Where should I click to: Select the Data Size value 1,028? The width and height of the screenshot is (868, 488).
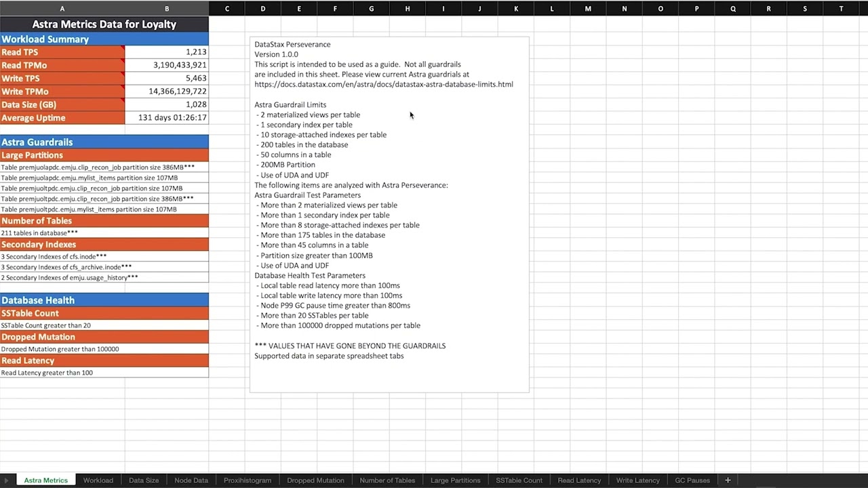coord(167,104)
